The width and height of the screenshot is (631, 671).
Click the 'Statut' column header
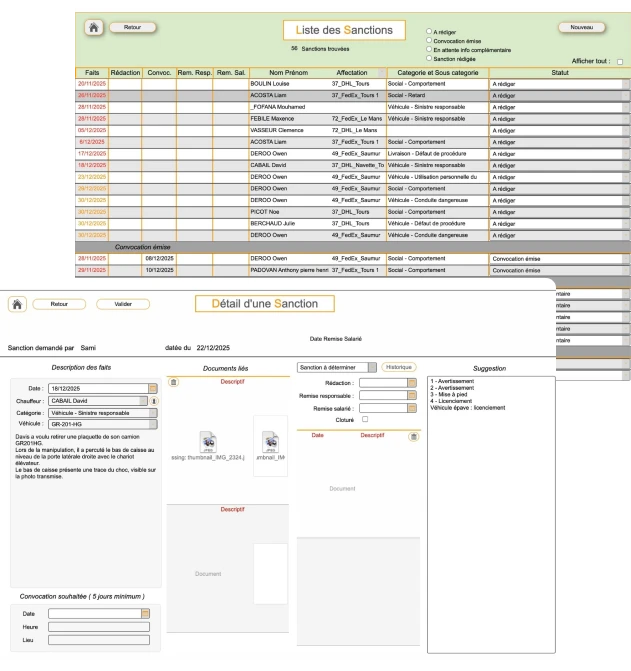[x=559, y=73]
